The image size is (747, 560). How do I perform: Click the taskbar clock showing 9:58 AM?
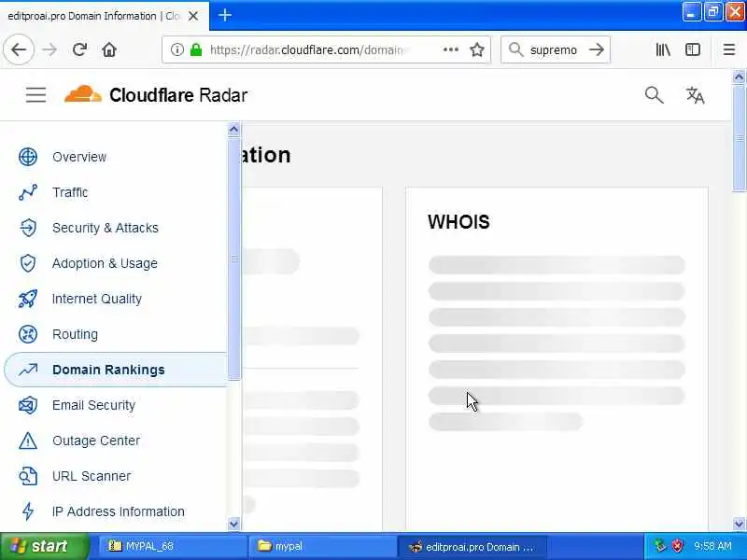click(x=712, y=546)
